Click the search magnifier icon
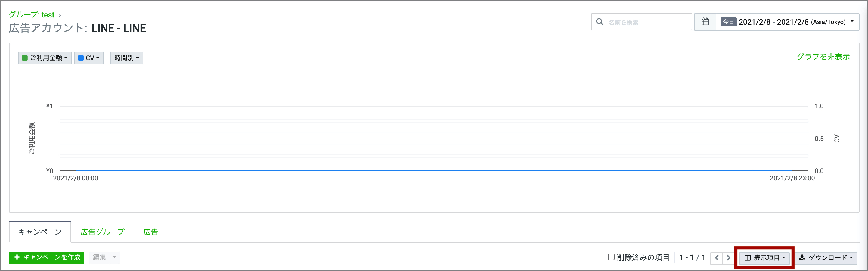The width and height of the screenshot is (868, 271). [600, 22]
